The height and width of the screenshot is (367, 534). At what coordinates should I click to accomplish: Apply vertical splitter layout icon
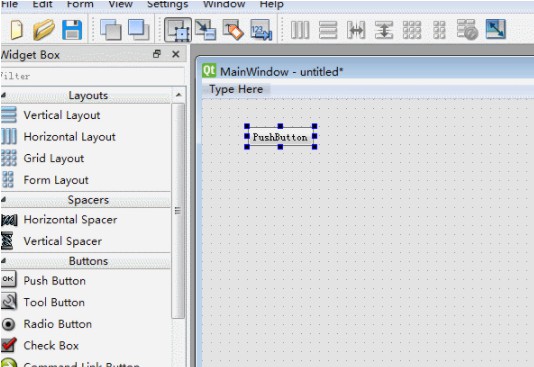click(x=384, y=30)
